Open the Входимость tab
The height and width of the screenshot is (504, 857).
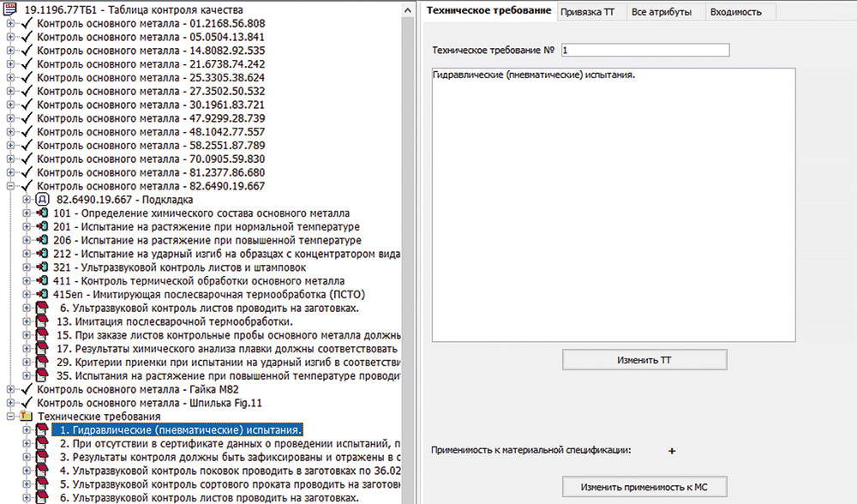[730, 11]
